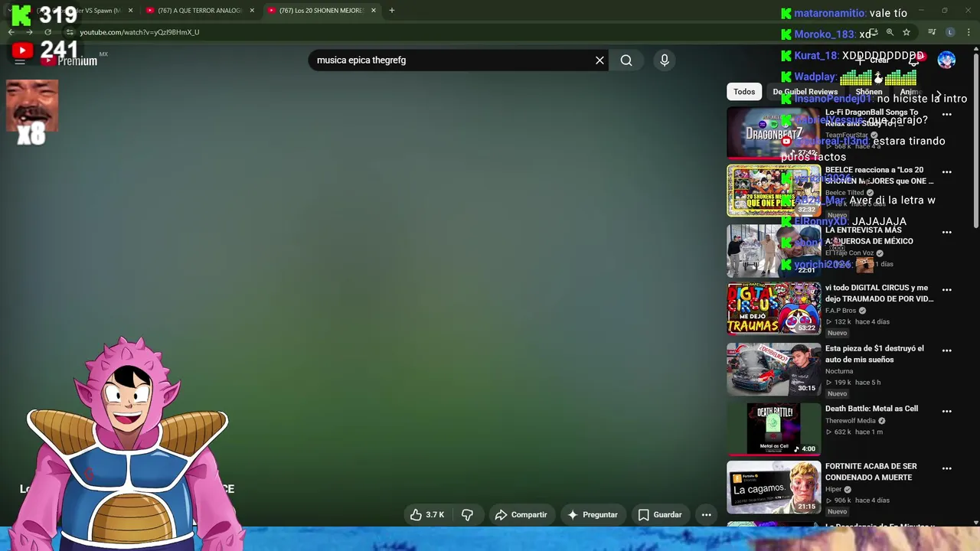
Task: Reload the YouTube page
Action: [47, 32]
